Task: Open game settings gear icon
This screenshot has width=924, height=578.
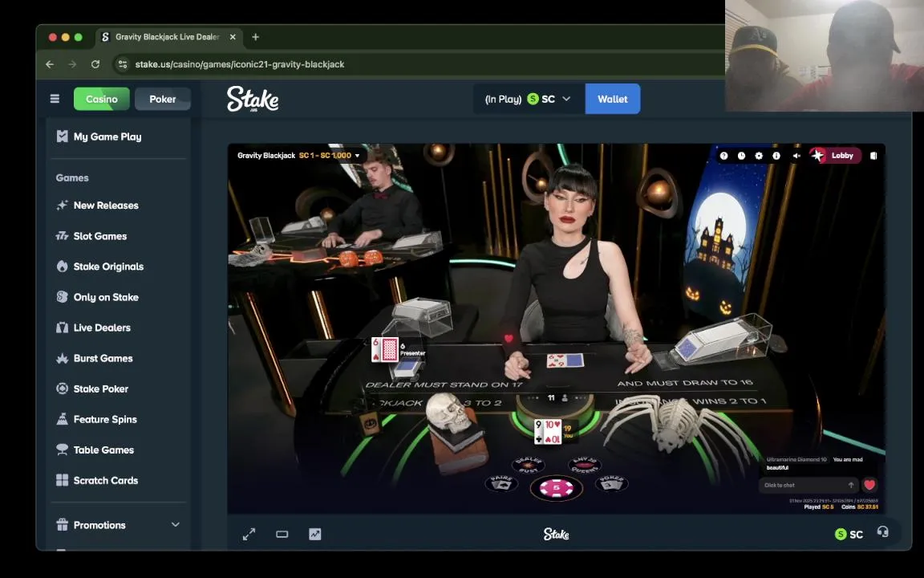Action: click(759, 156)
